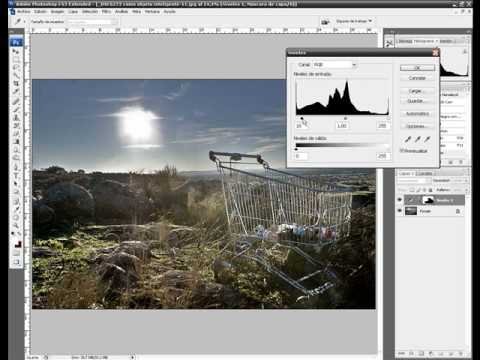Switch to the Canales tab
480x360 pixels.
pos(425,174)
